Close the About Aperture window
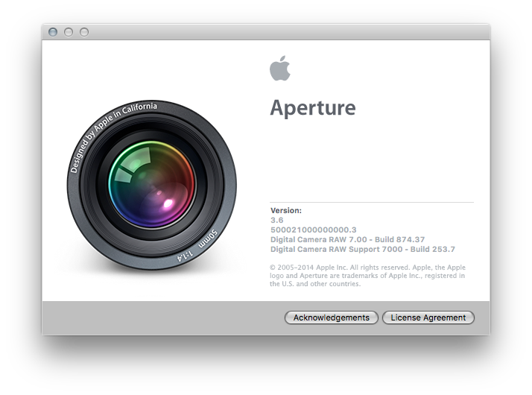This screenshot has width=532, height=395. [x=53, y=32]
